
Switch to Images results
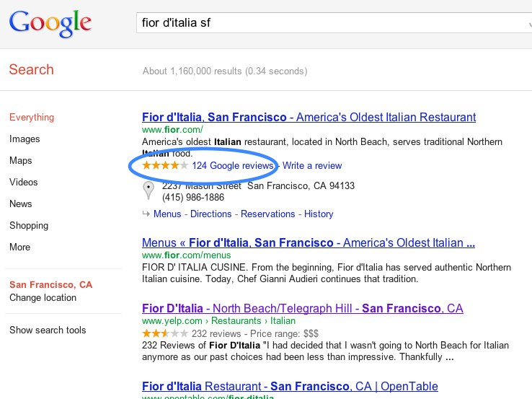(x=25, y=139)
